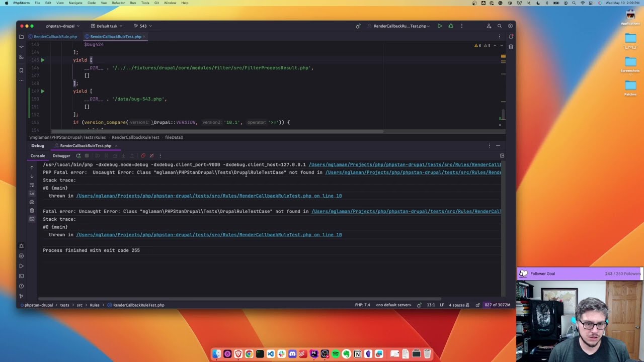The image size is (644, 362).
Task: Open the Code With Me icon
Action: click(489, 26)
